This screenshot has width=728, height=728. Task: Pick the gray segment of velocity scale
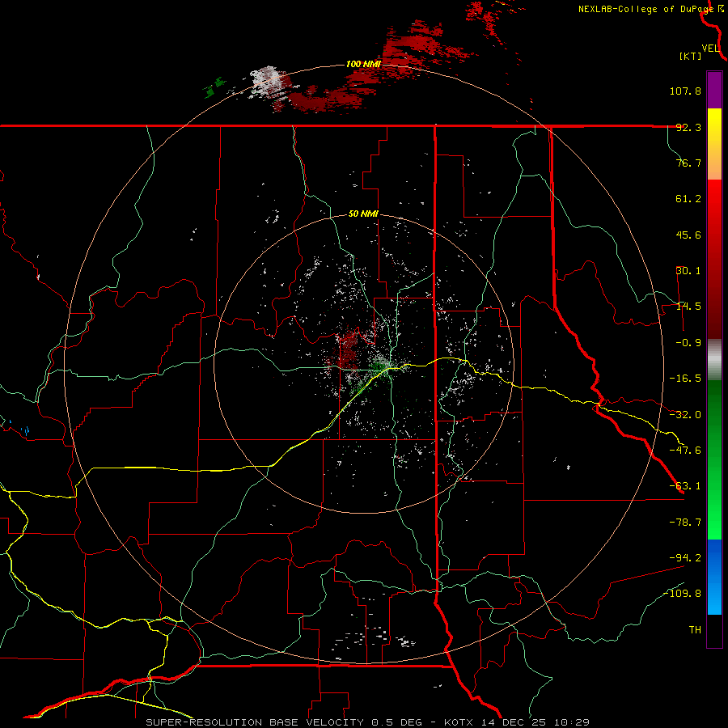pos(714,360)
